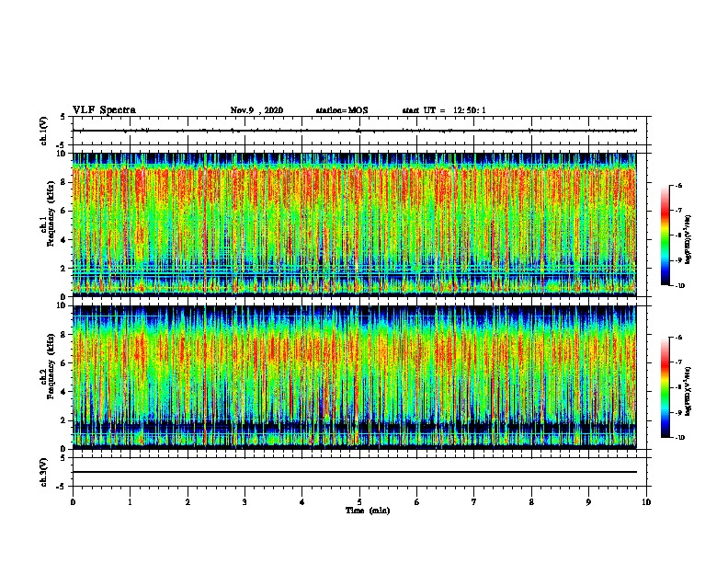Click the "5" tick of ch.1(V) axis
The image size is (728, 563).
tap(63, 117)
